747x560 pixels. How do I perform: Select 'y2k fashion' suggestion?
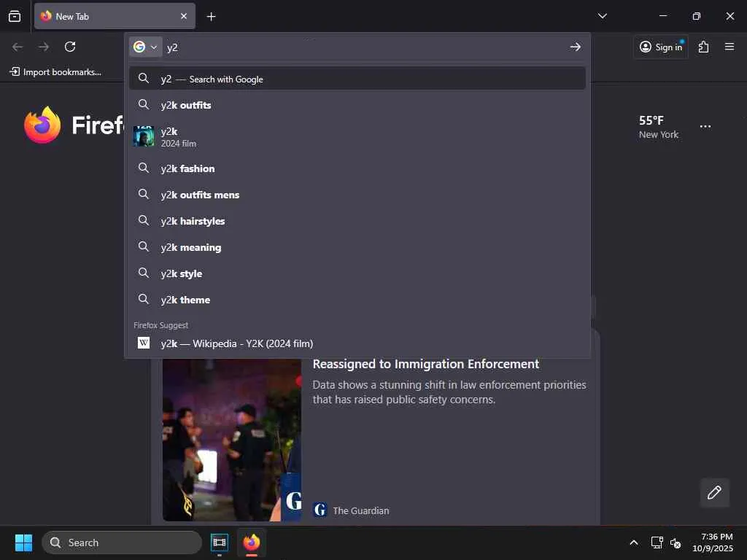point(357,168)
